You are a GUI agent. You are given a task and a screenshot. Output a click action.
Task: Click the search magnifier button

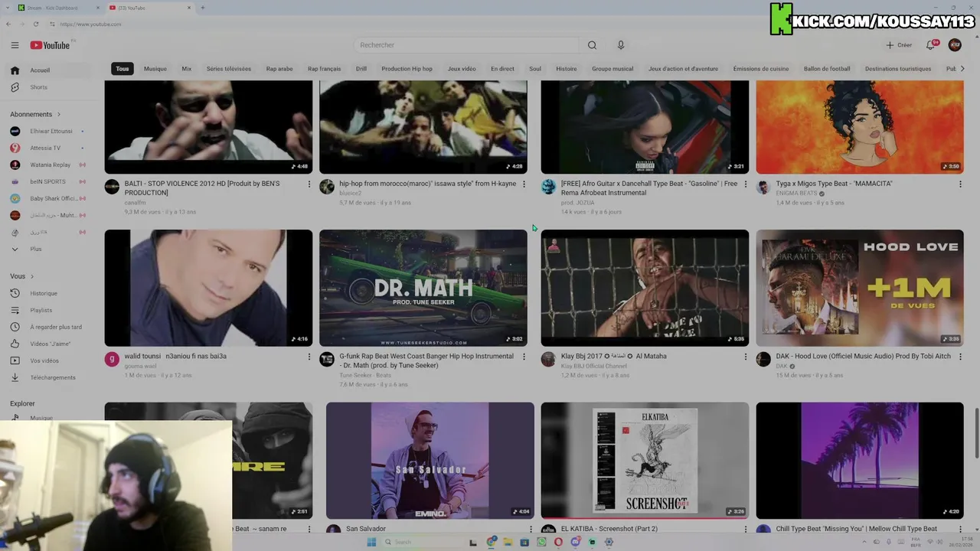[592, 45]
